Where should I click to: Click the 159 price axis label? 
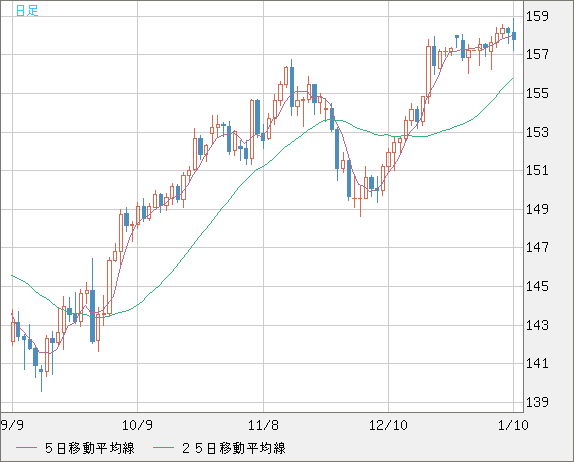click(537, 16)
